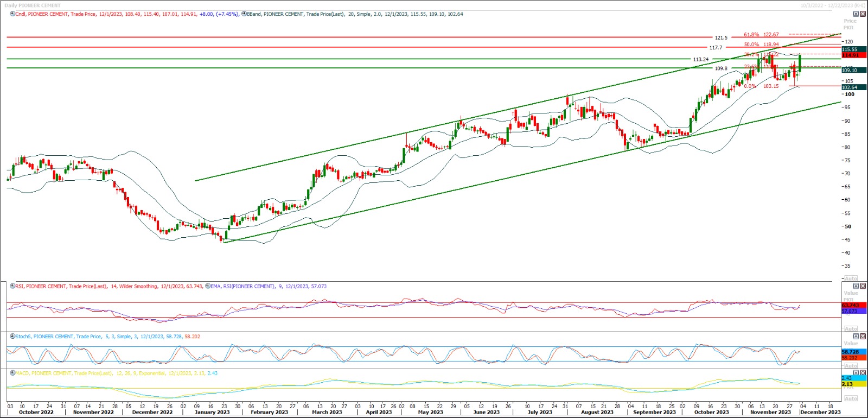The width and height of the screenshot is (868, 418).
Task: Click the red 114.91 last price tag
Action: pos(850,55)
